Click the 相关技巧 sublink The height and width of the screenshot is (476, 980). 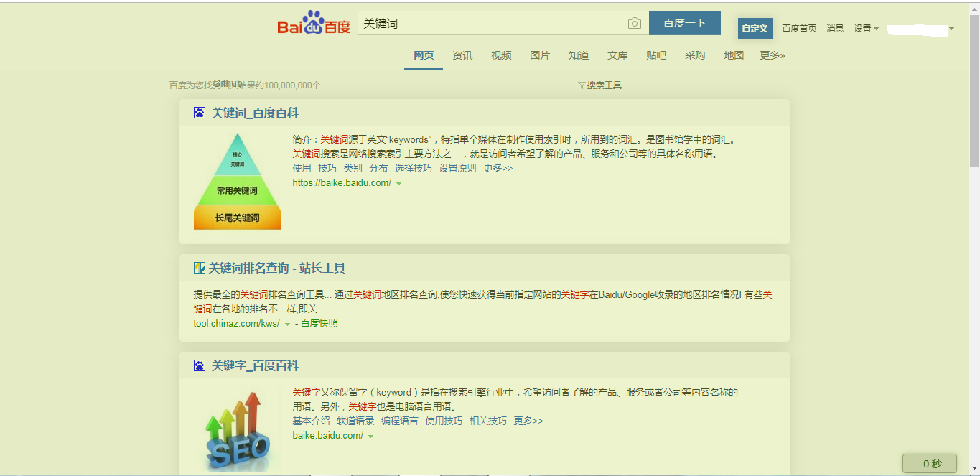tap(488, 421)
